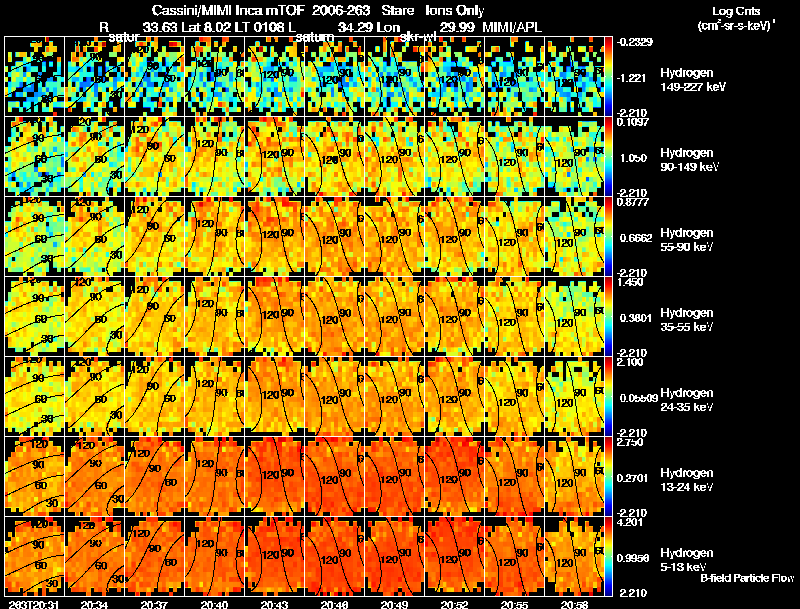800x609 pixels.
Task: Click the 0.05509 colorbar value
Action: [637, 398]
